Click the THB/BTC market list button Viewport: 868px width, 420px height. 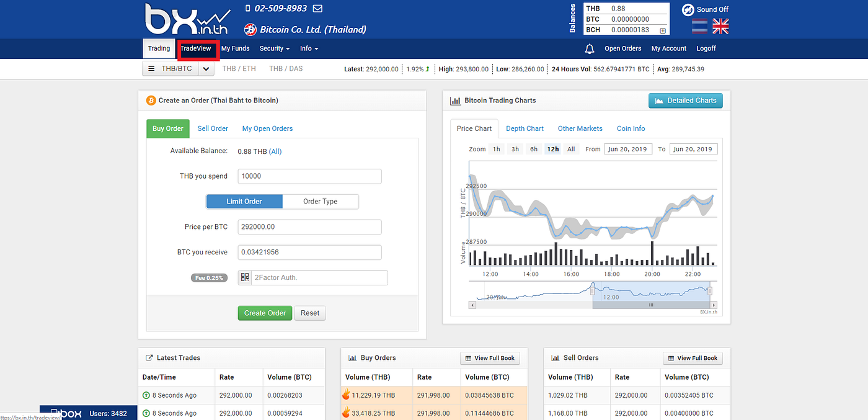170,69
